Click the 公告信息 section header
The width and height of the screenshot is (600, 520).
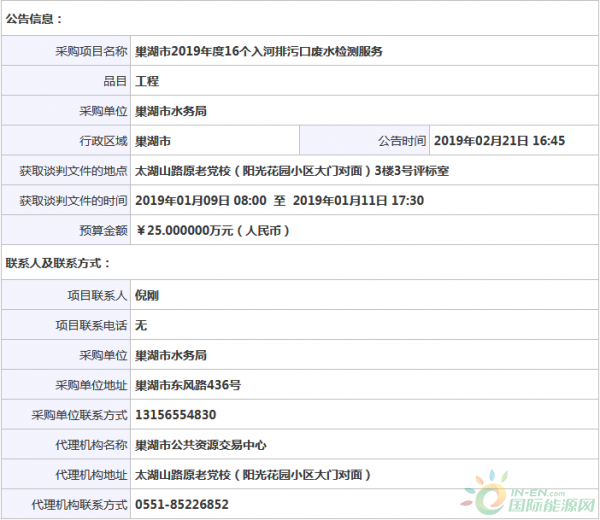click(34, 18)
